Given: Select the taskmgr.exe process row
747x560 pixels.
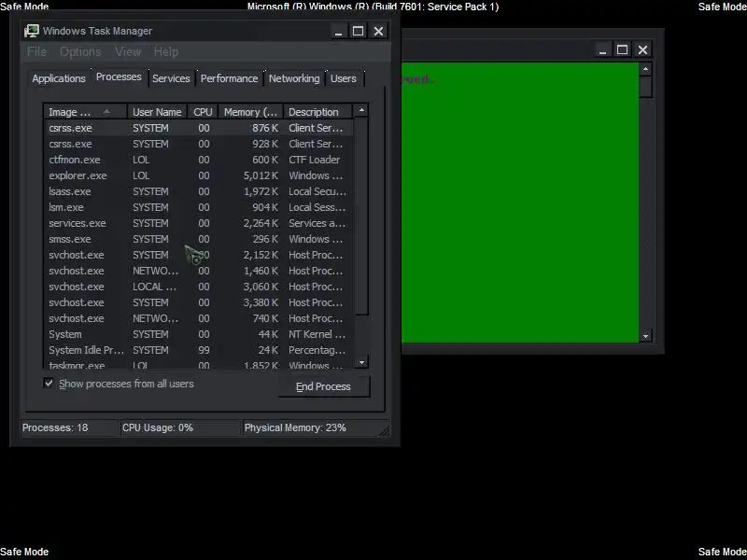Looking at the screenshot, I should point(199,365).
